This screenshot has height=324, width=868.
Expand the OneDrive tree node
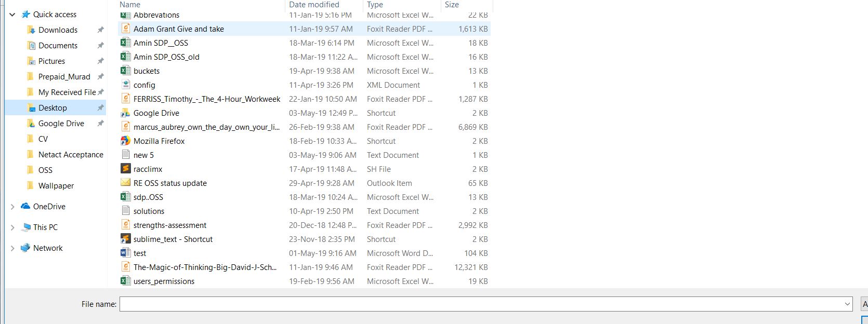coord(12,207)
